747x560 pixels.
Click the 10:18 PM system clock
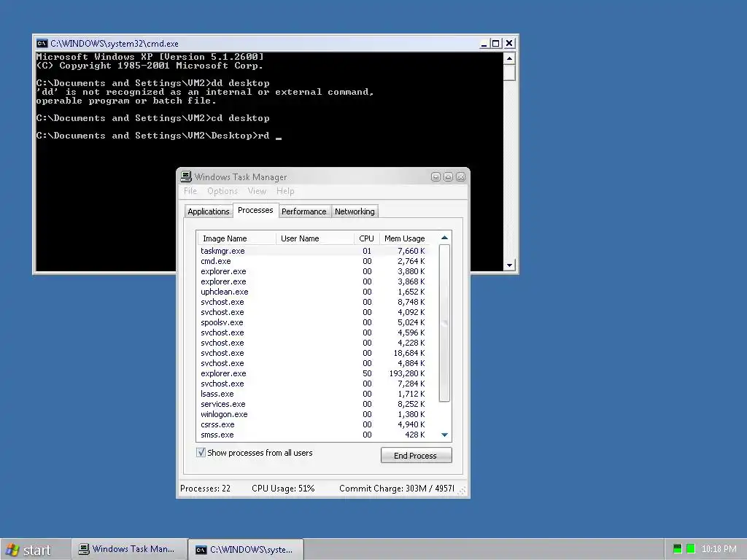click(x=719, y=549)
